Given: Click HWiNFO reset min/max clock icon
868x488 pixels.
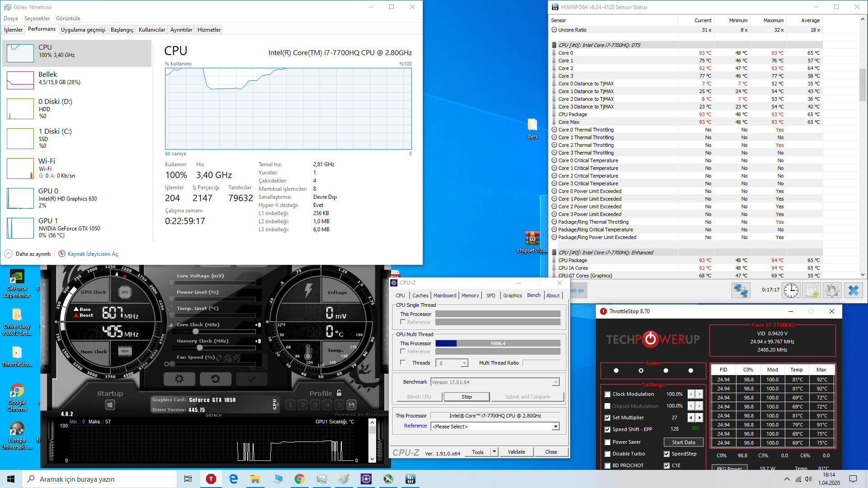Looking at the screenshot, I should tap(791, 291).
